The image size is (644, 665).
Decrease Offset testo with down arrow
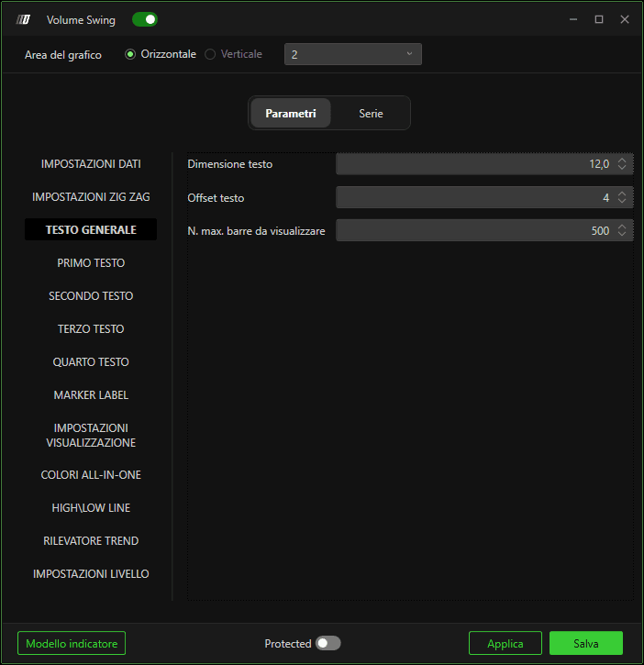coord(622,201)
